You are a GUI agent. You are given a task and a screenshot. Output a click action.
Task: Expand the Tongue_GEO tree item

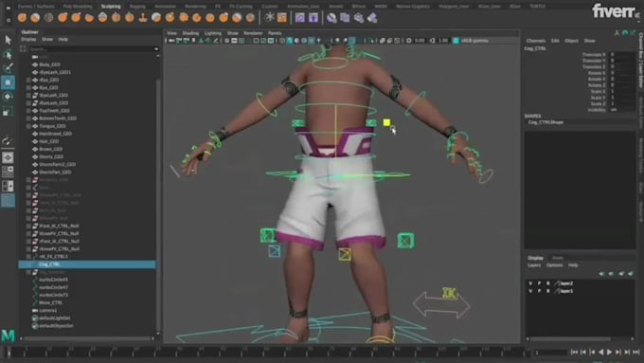[28, 126]
